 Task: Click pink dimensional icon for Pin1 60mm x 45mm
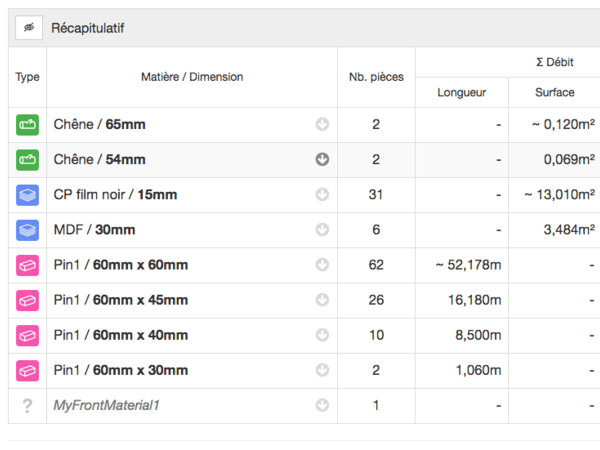[27, 300]
